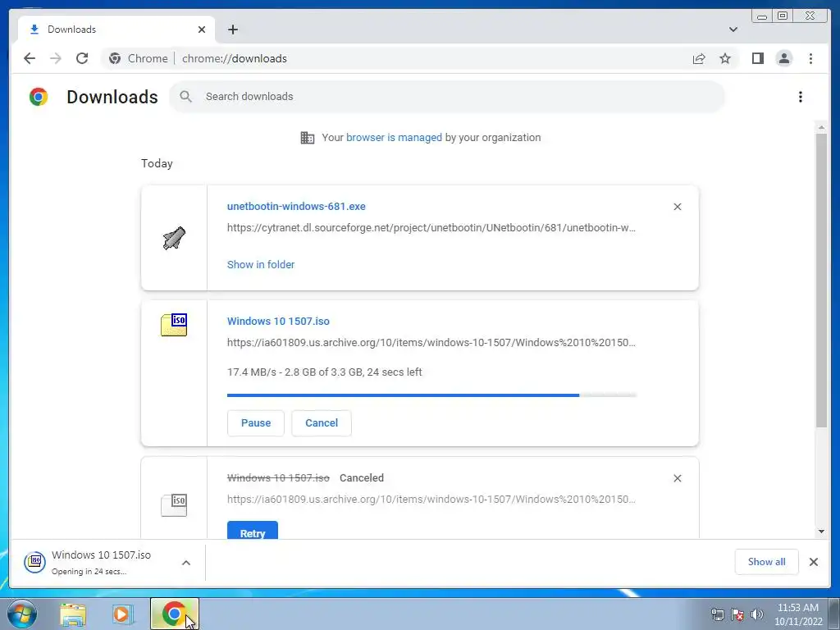This screenshot has width=840, height=630.
Task: Click the search magnifier icon
Action: (186, 97)
